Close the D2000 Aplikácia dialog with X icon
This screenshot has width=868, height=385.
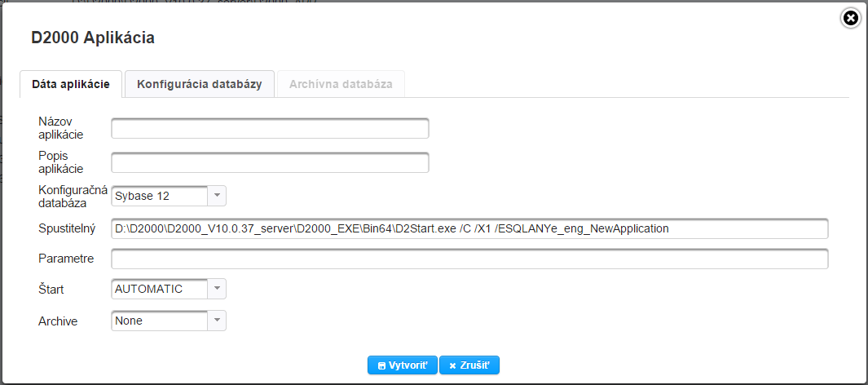850,18
